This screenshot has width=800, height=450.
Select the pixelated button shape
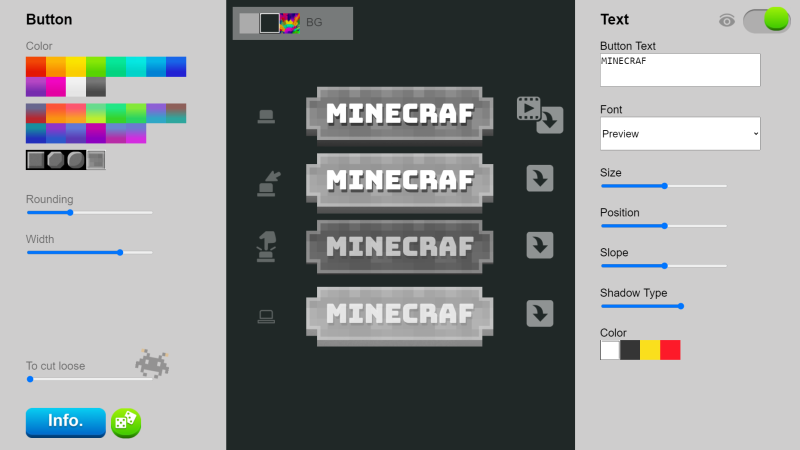pyautogui.click(x=95, y=160)
